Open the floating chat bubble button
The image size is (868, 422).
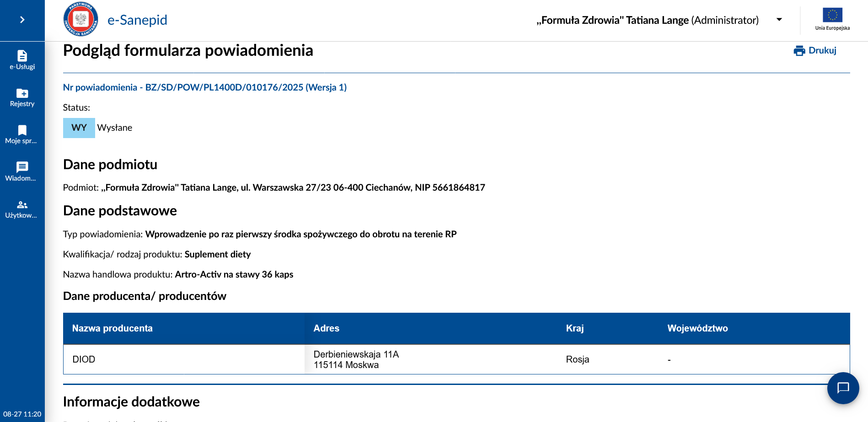(842, 388)
